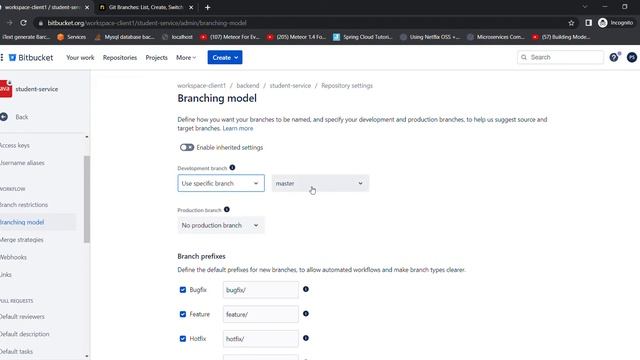The width and height of the screenshot is (640, 360).
Task: Click workspace-client1 breadcrumb link
Action: tap(201, 86)
